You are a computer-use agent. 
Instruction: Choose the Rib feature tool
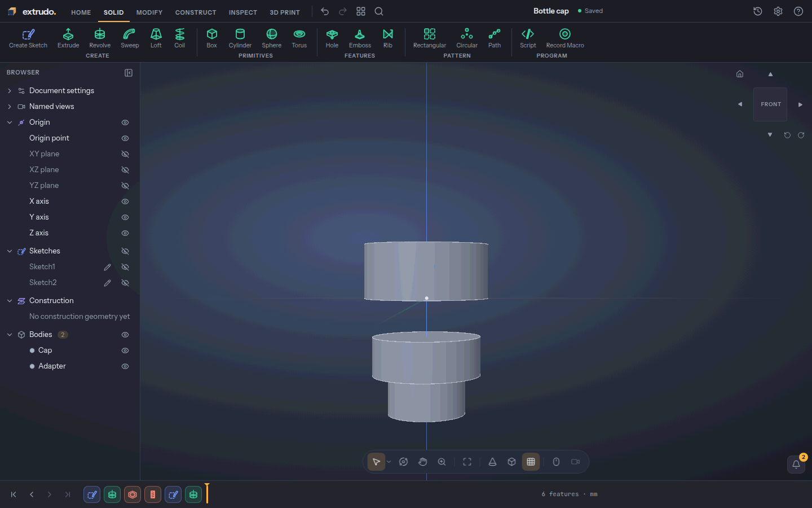click(388, 38)
